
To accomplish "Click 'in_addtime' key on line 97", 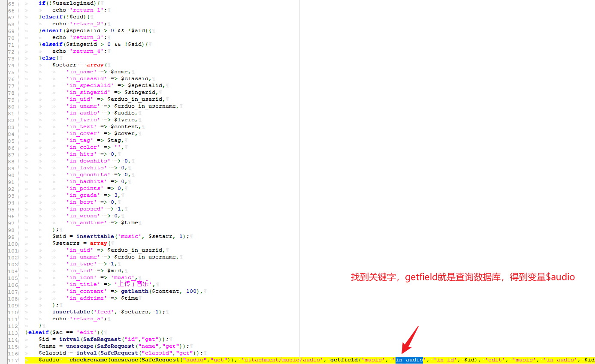I will [x=86, y=223].
